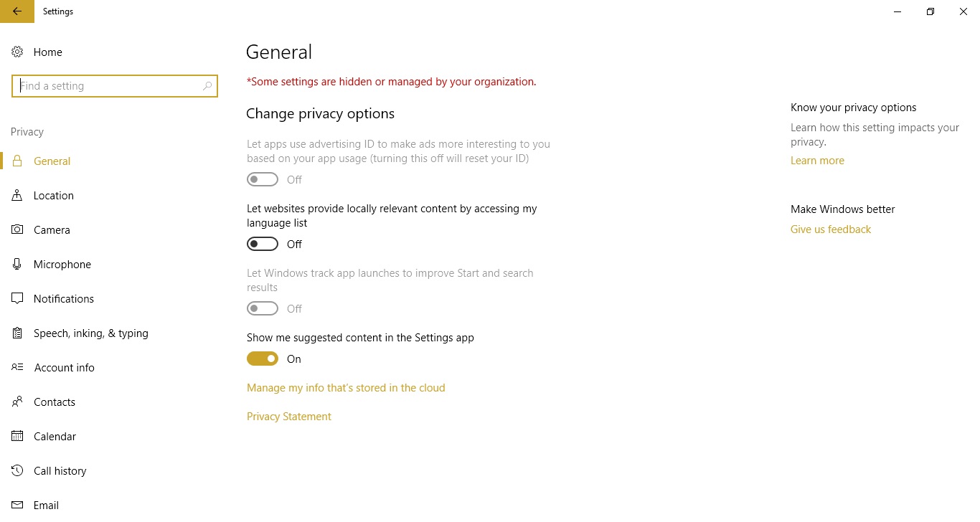Screen dimensions: 980x522
Task: Toggle the advertising ID switch
Action: point(263,180)
